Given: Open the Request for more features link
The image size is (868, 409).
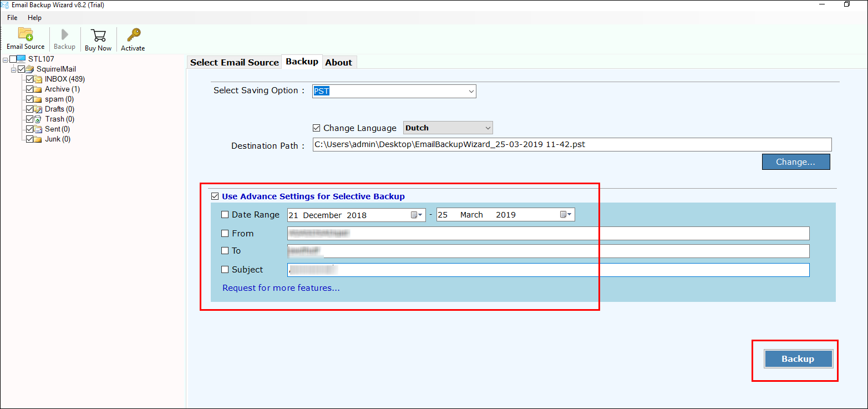Looking at the screenshot, I should [x=281, y=288].
